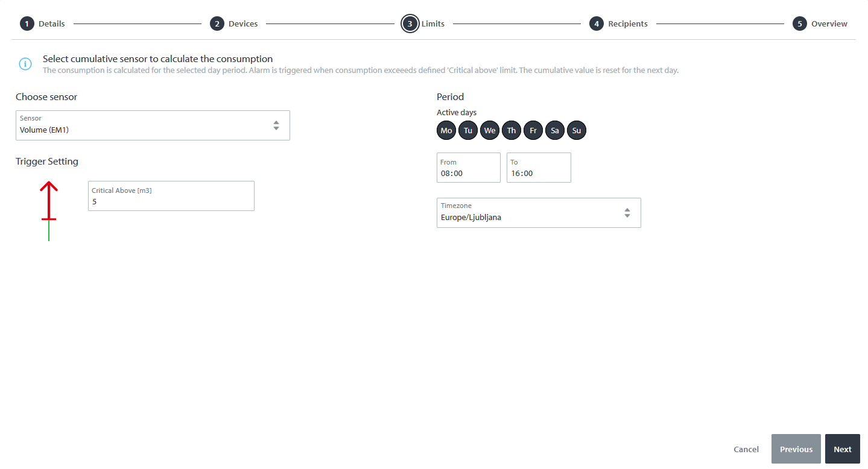
Task: Click the Critical Above value field
Action: (171, 201)
